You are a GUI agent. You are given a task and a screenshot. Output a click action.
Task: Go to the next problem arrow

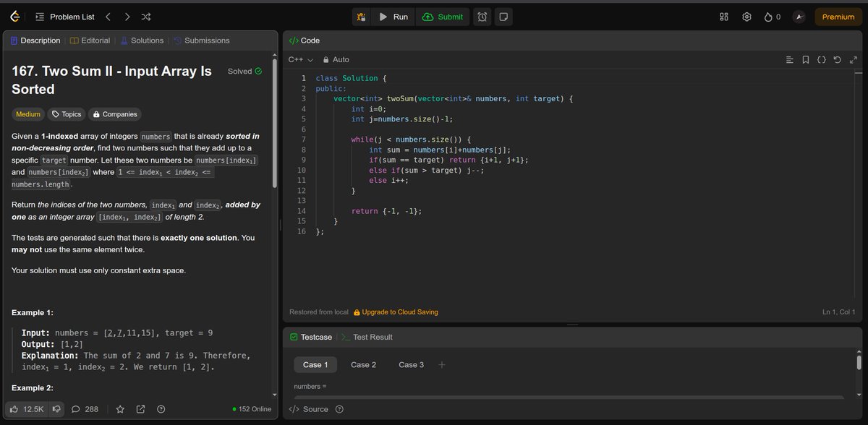coord(127,17)
